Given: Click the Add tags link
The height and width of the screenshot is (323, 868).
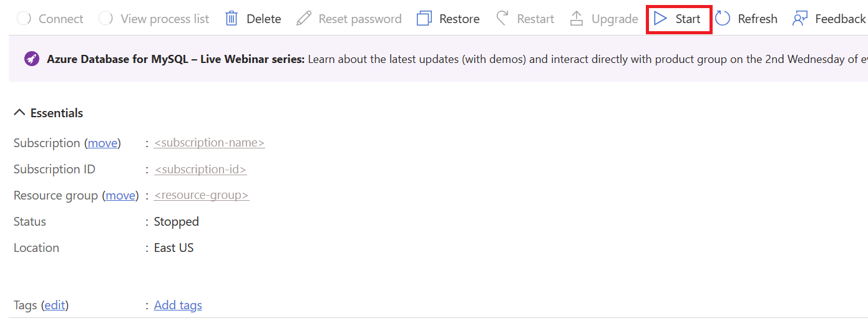Looking at the screenshot, I should [x=178, y=305].
